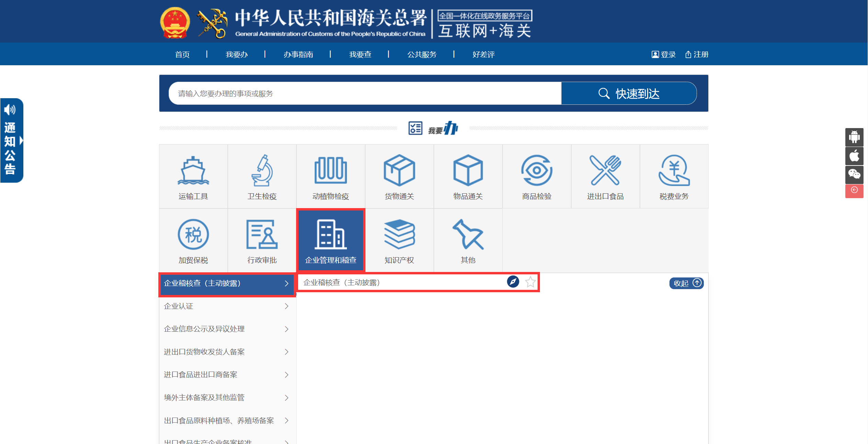Click the Android app download icon
Image resolution: width=868 pixels, height=444 pixels.
854,137
